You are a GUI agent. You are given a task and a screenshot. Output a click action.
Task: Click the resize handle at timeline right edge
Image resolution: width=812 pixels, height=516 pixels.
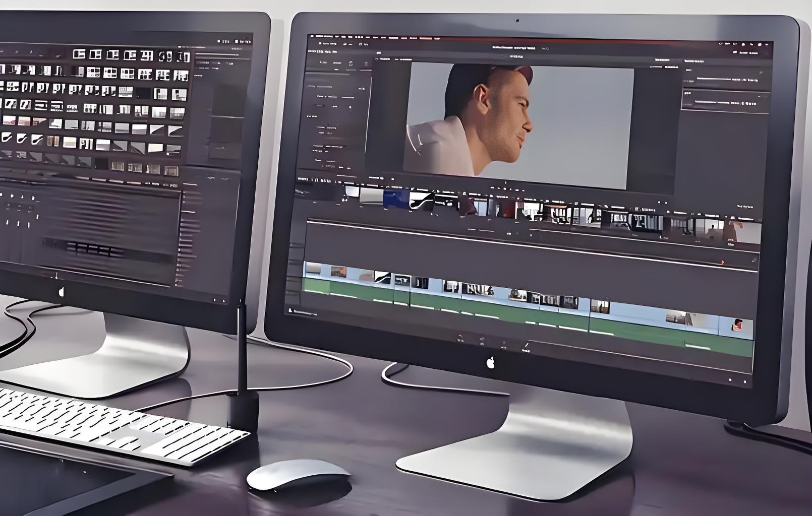point(754,260)
